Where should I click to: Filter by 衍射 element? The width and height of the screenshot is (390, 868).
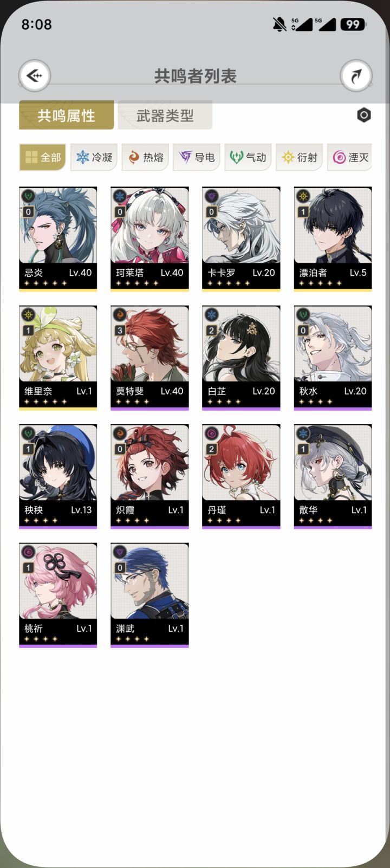[x=300, y=157]
